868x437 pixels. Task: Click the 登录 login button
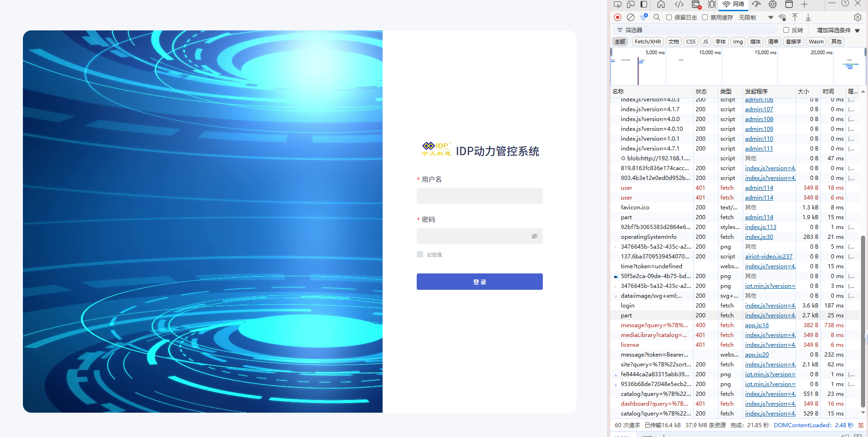(x=479, y=282)
